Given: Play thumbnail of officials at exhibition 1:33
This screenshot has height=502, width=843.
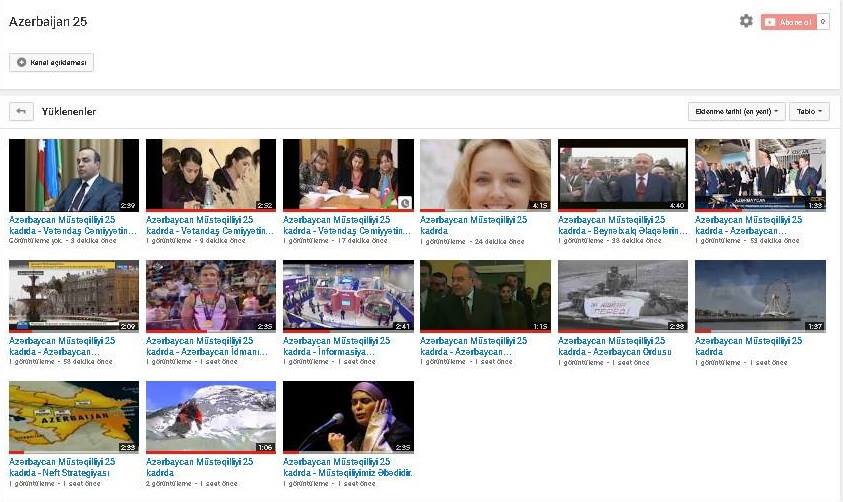Looking at the screenshot, I should [760, 175].
